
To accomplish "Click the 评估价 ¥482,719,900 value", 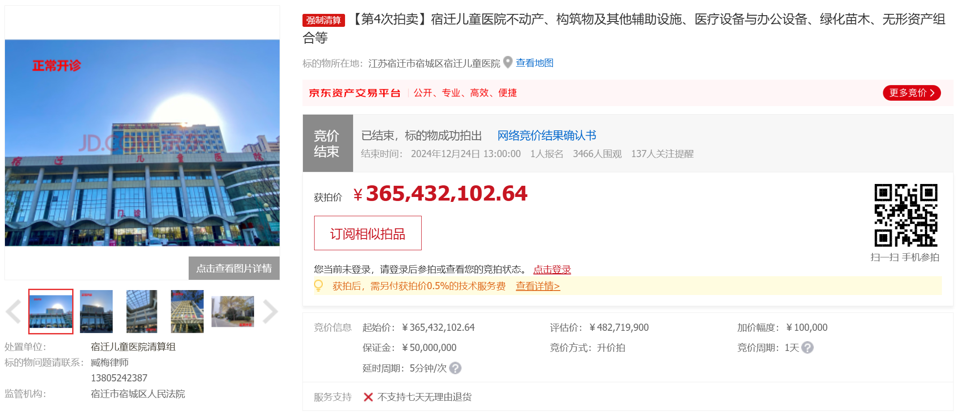I will coord(619,328).
